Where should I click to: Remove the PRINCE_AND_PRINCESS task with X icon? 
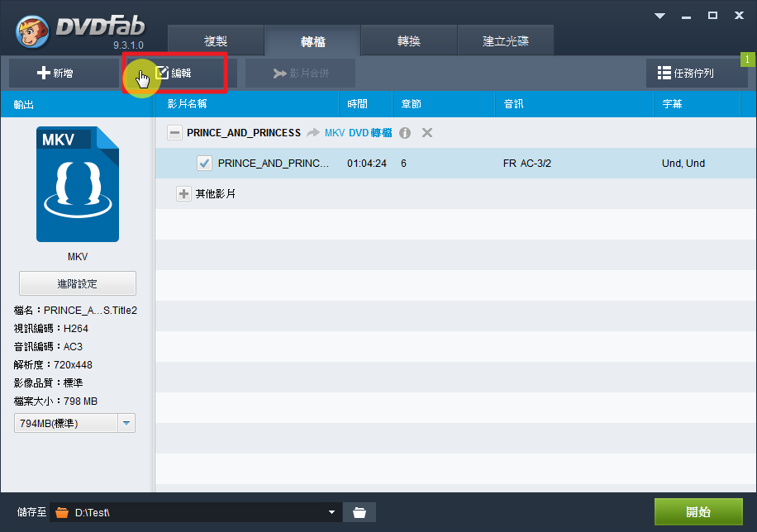(427, 133)
